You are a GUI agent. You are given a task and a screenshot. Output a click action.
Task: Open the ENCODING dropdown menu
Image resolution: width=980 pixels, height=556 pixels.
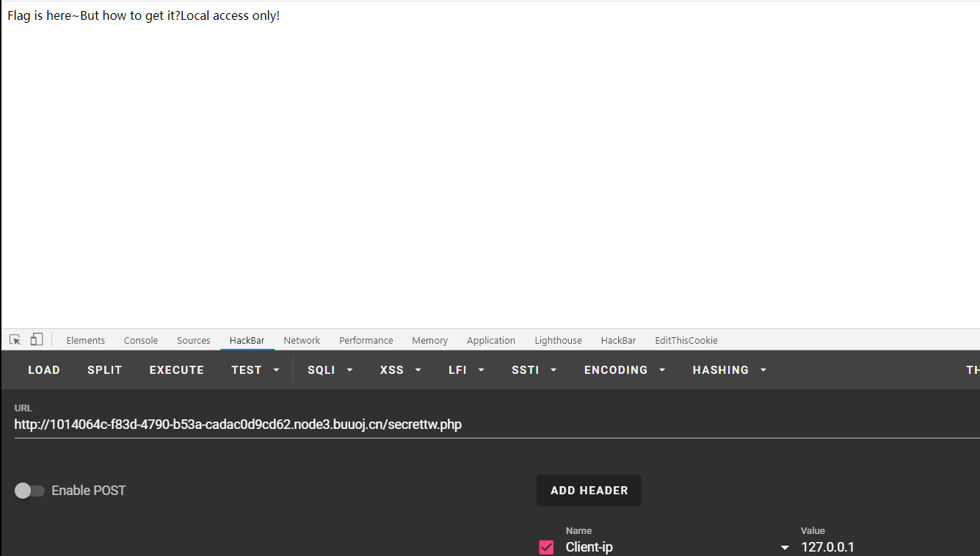click(x=625, y=370)
